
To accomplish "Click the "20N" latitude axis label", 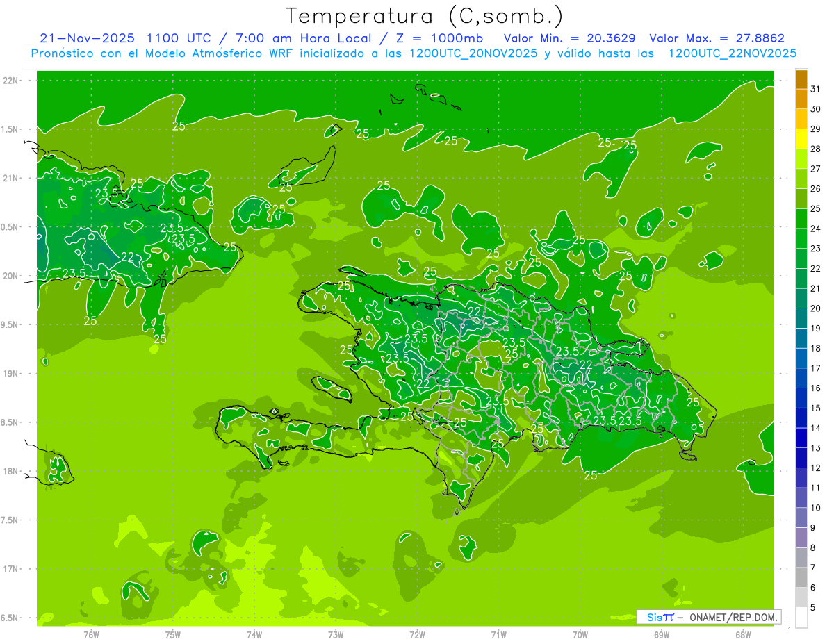I will 12,276.
